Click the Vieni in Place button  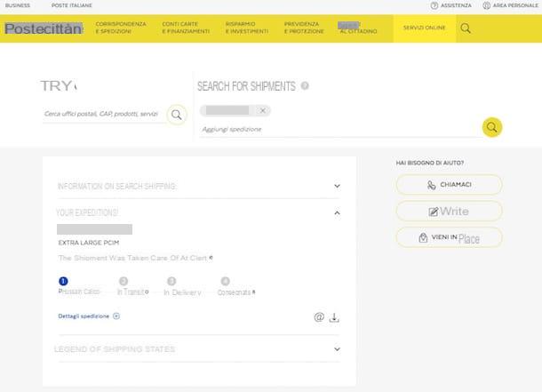pos(449,238)
